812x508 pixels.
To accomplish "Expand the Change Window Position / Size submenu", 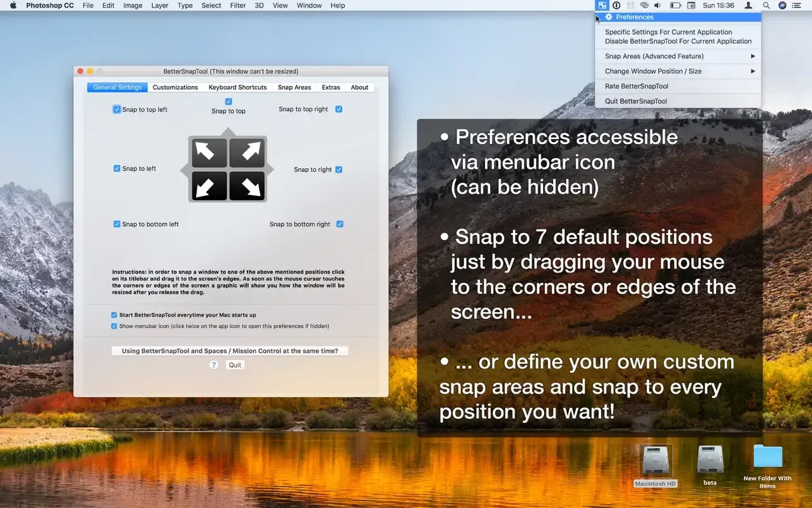I will click(678, 71).
